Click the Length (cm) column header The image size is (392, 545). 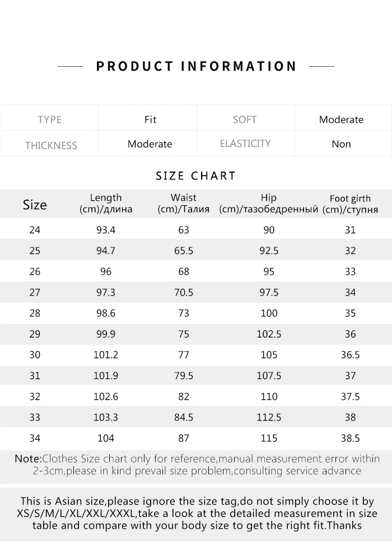106,204
